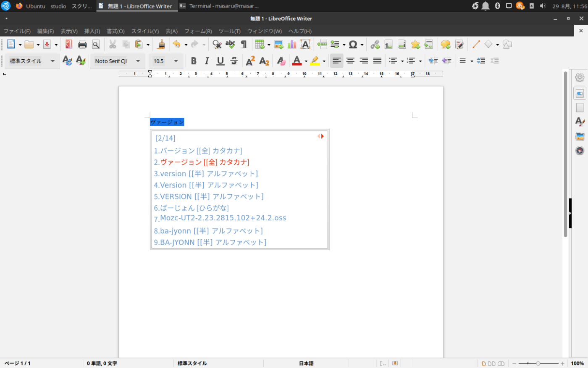Click the Insert Endnote icon

[x=402, y=44]
